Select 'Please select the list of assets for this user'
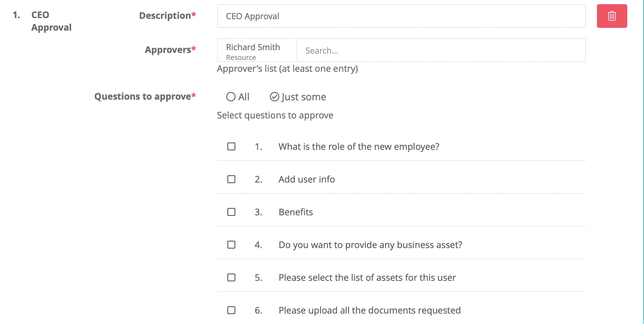644x324 pixels. (x=231, y=277)
